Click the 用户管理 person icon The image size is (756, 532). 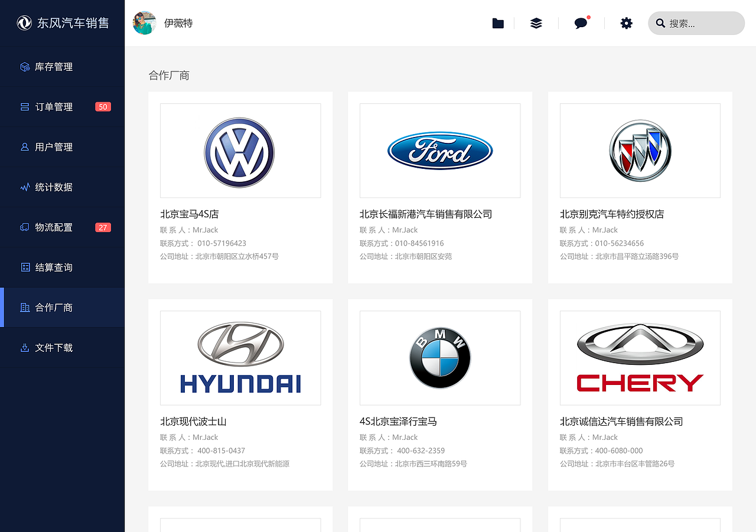(25, 147)
